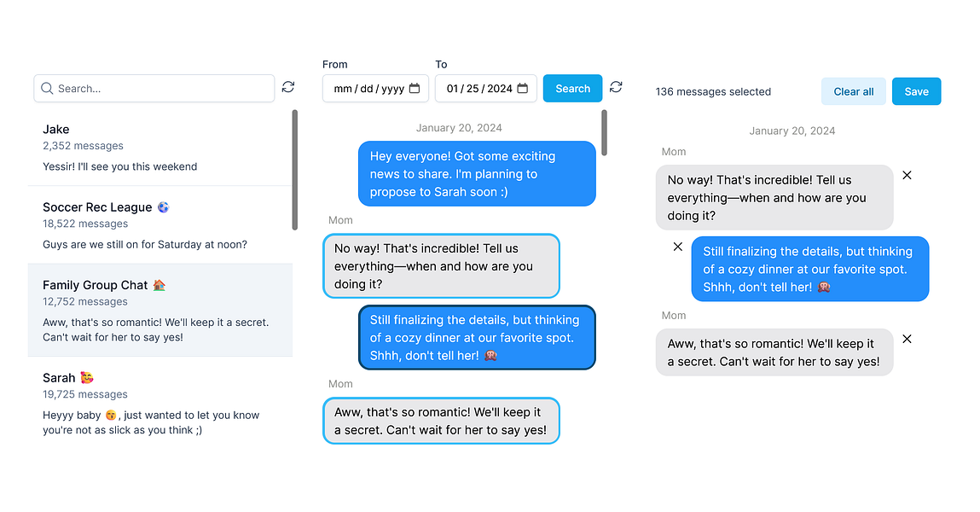The image size is (980, 512).
Task: Save the selected messages
Action: coord(916,91)
